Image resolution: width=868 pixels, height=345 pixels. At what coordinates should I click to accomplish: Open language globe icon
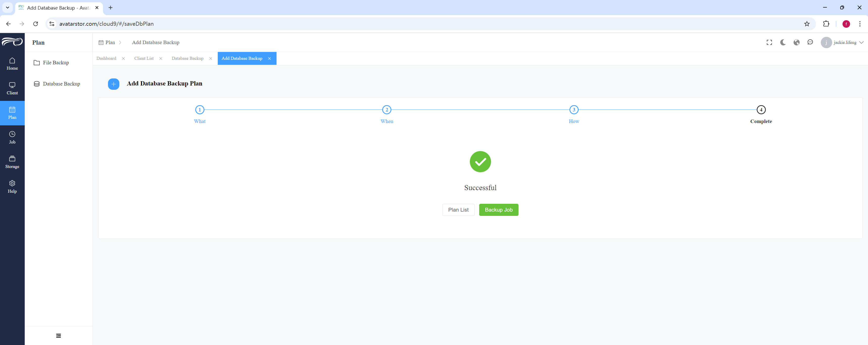(x=797, y=42)
